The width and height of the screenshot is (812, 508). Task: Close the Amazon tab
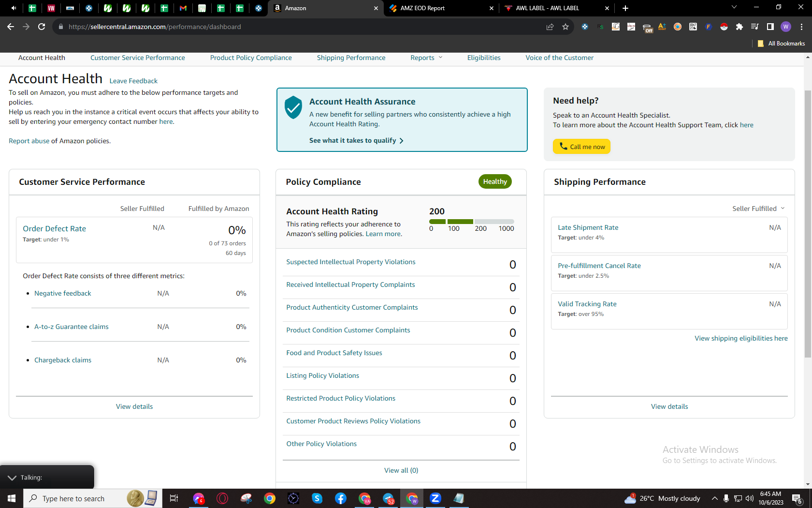[x=376, y=8]
